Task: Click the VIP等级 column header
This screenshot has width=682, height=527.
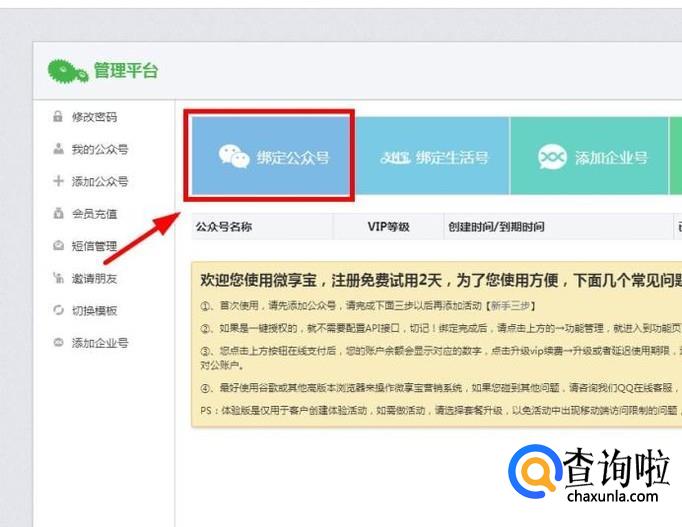Action: pyautogui.click(x=388, y=227)
